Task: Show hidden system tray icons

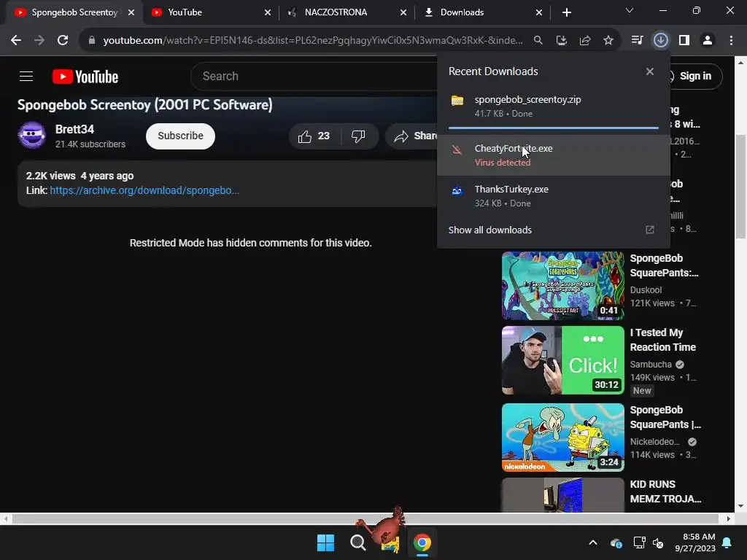Action: (592, 542)
